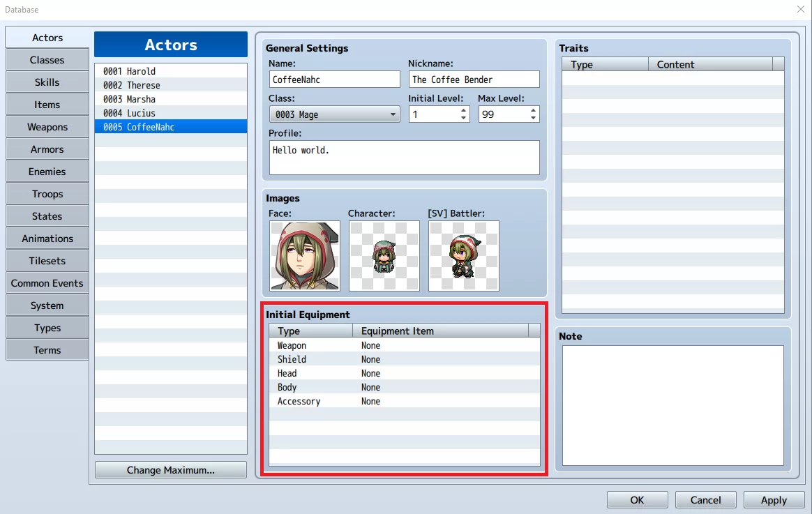Select the Troops tab
The image size is (812, 514).
click(47, 194)
